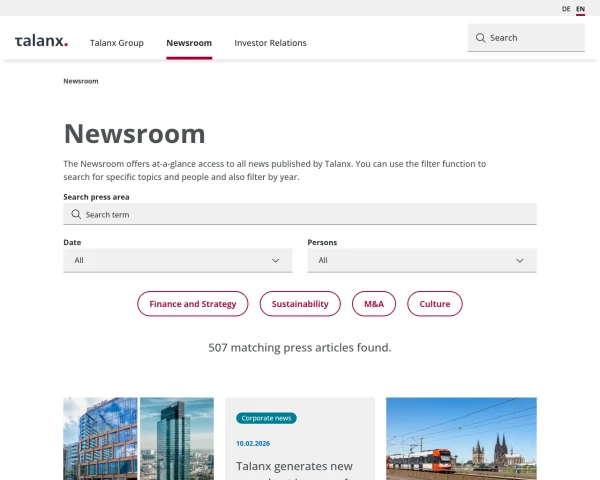Click the 10.02.2026 article date
This screenshot has width=600, height=480.
point(253,444)
